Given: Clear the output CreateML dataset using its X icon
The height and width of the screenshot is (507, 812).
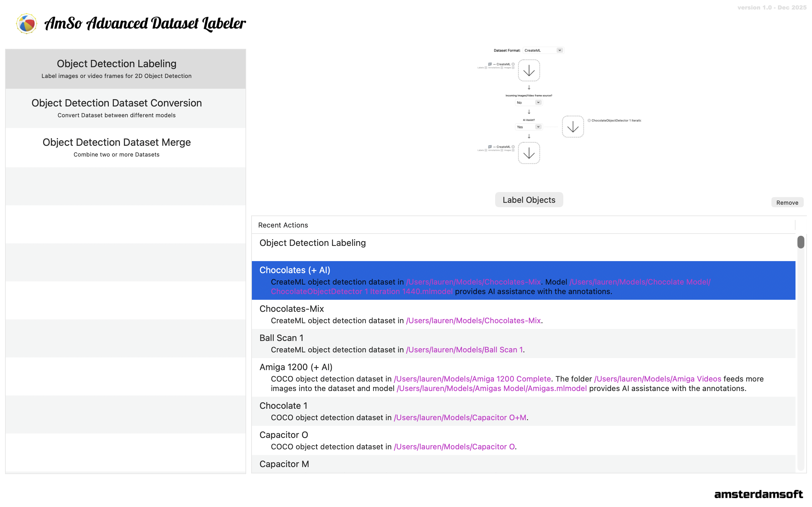Looking at the screenshot, I should [x=513, y=147].
